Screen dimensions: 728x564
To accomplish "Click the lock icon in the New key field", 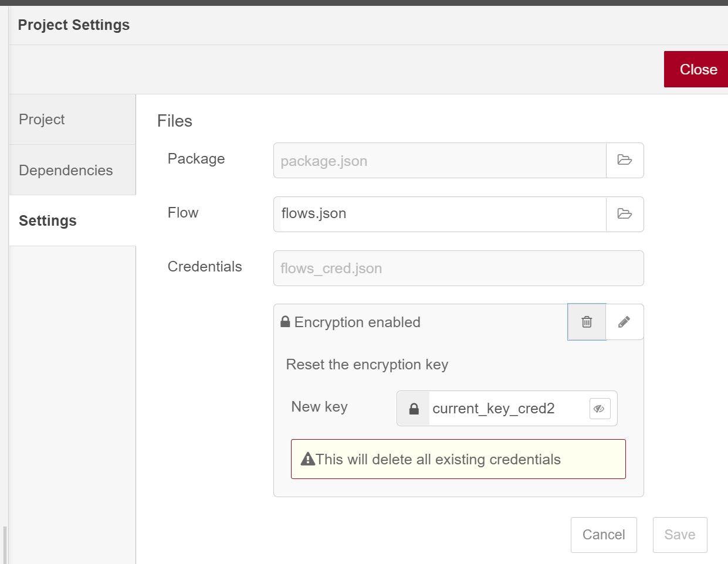I will [x=414, y=408].
